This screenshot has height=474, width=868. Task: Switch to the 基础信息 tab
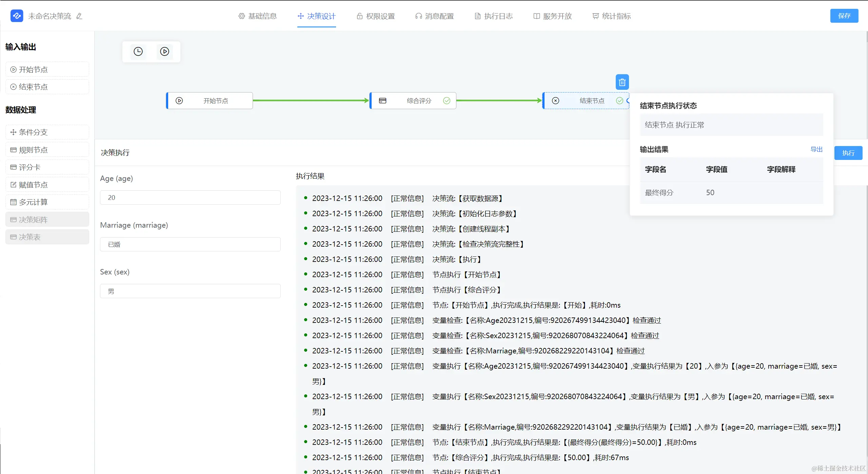tap(258, 16)
